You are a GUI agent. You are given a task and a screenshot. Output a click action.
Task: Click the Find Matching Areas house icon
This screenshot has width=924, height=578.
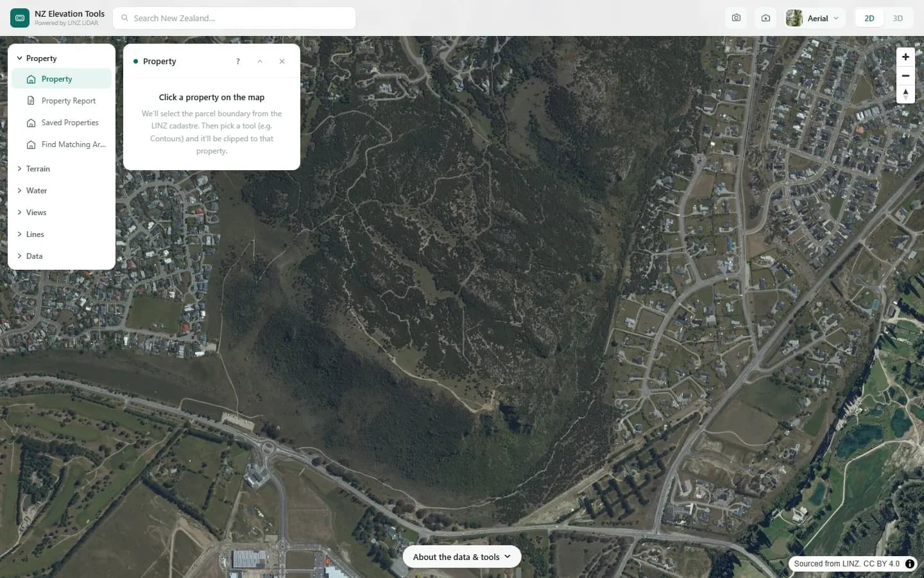[31, 144]
